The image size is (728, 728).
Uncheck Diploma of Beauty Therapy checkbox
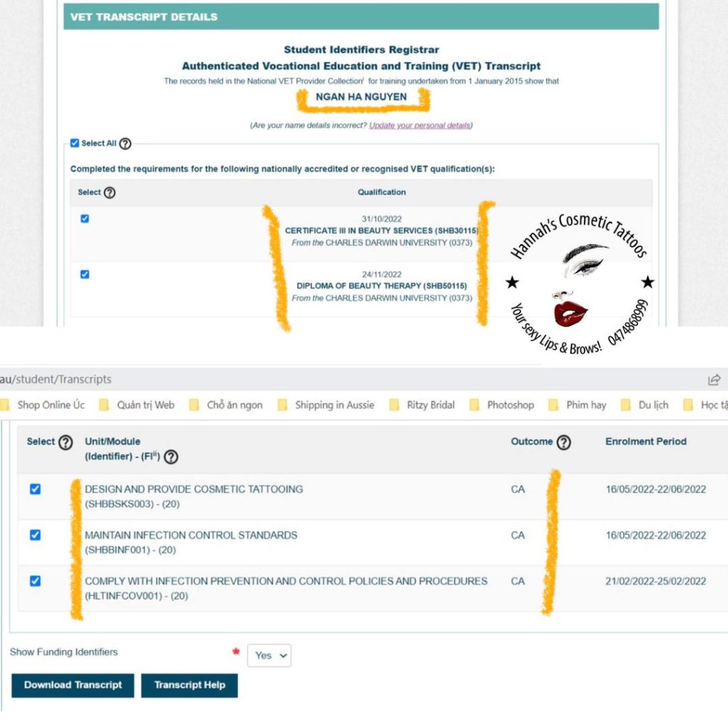coord(85,274)
